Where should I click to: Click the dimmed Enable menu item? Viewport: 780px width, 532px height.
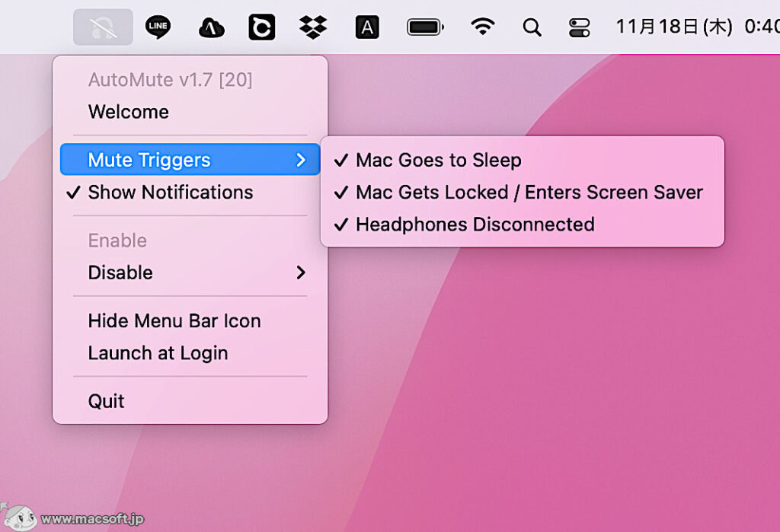(x=190, y=241)
